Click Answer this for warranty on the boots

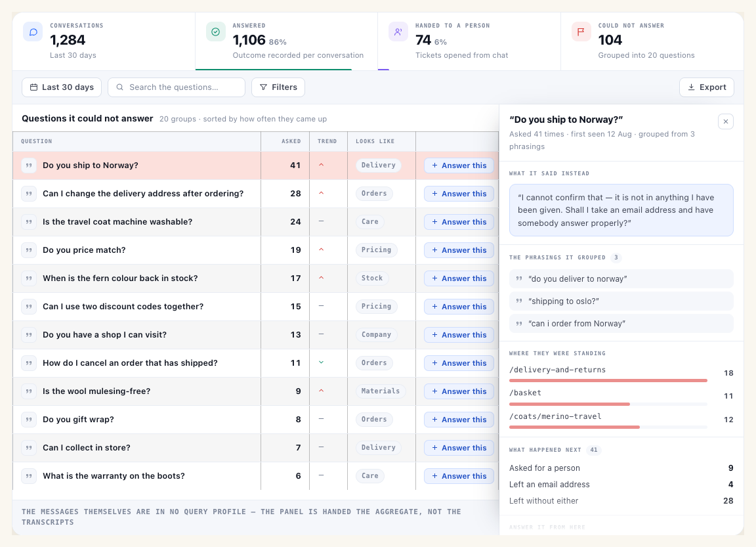459,476
